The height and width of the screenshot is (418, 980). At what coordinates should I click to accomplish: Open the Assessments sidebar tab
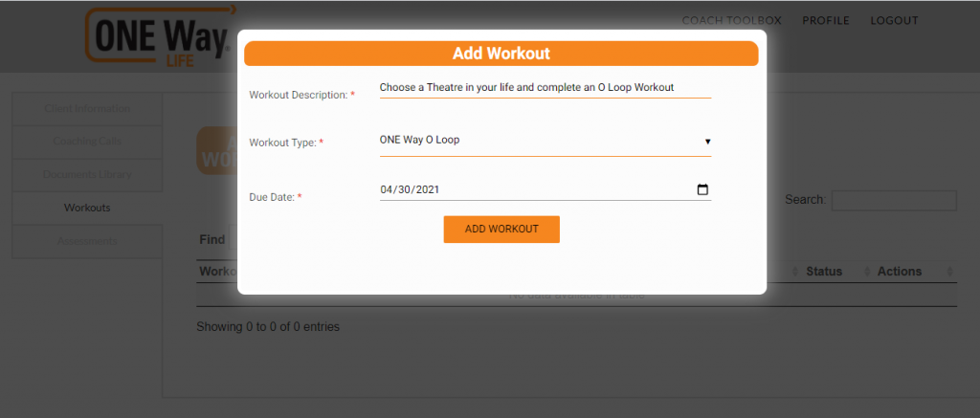coord(87,241)
